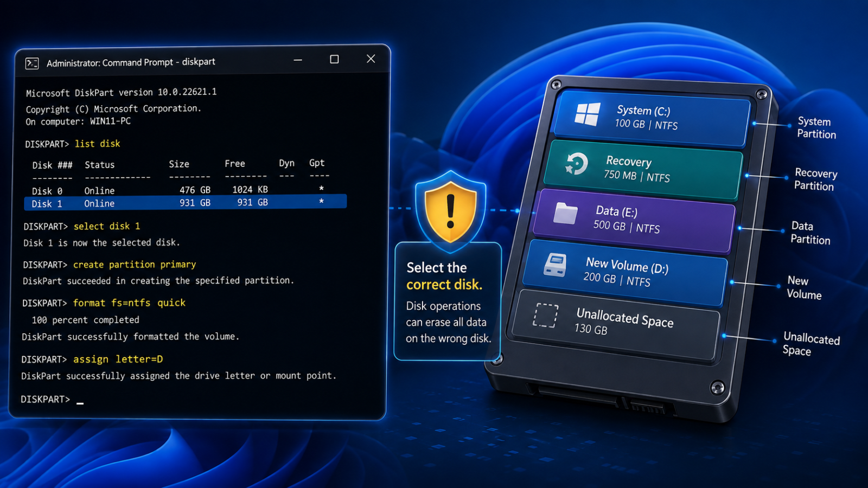The height and width of the screenshot is (488, 868).
Task: Click '100 percent completed' text
Action: click(85, 320)
